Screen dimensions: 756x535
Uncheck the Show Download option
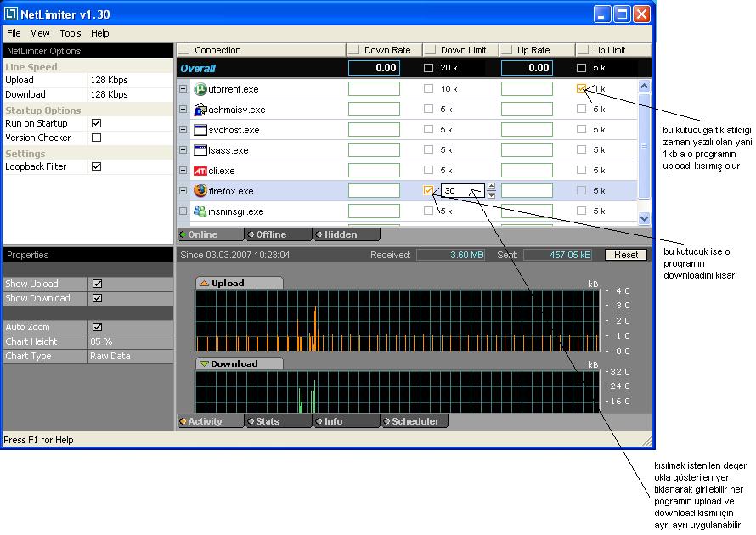[97, 298]
